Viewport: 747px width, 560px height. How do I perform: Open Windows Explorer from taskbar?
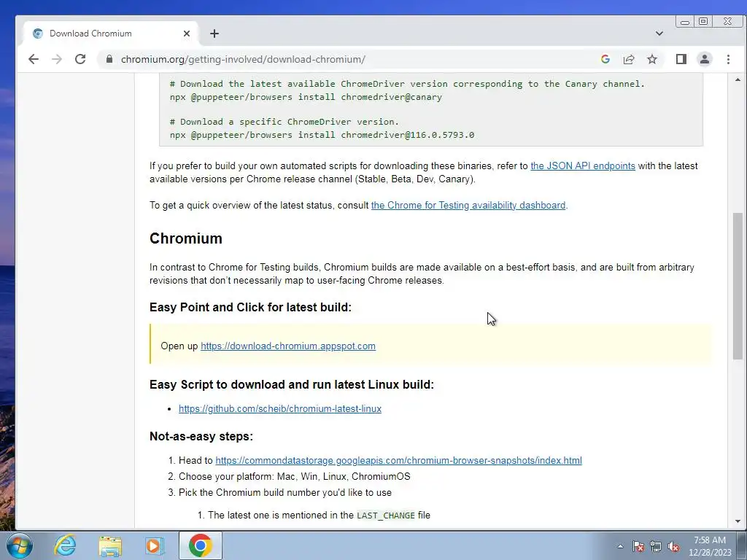point(110,545)
